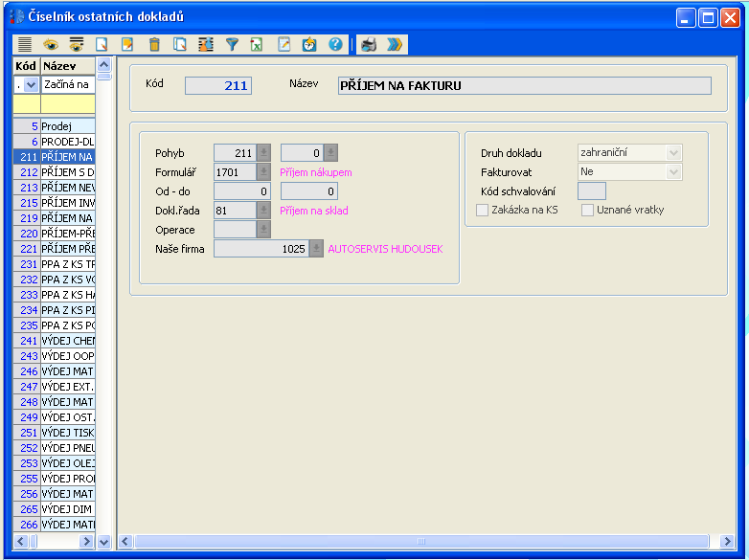Click the printer icon
The image size is (749, 560).
click(368, 44)
